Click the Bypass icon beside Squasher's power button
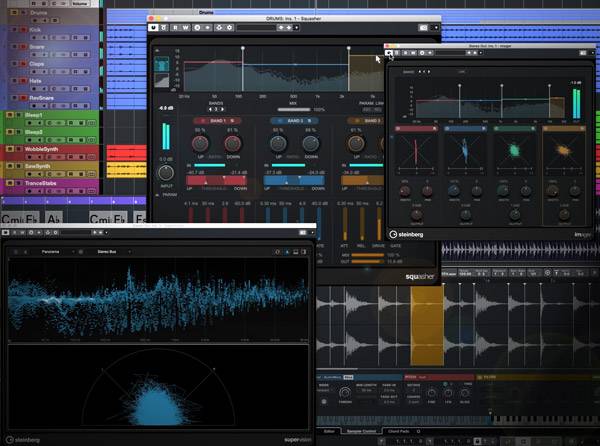 [164, 28]
